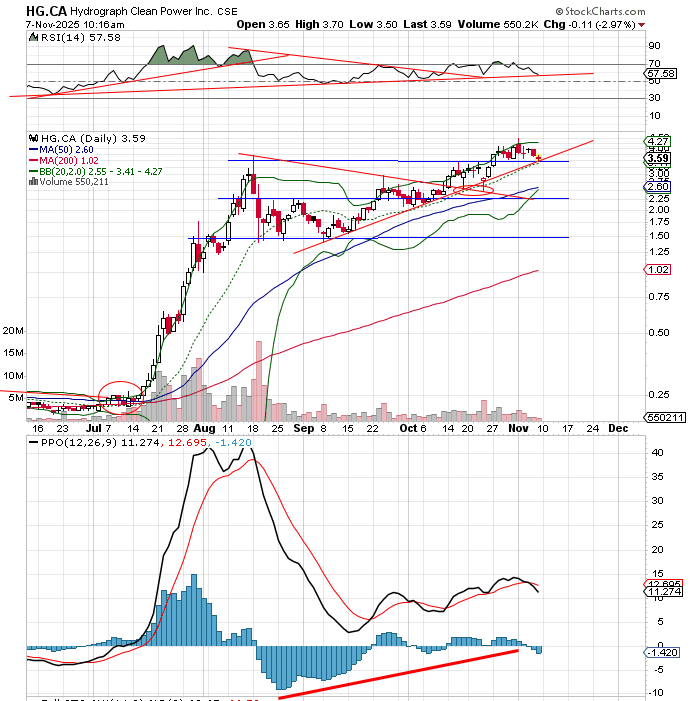Click the 4.27 upper band price tag
700x701 pixels.
[658, 142]
